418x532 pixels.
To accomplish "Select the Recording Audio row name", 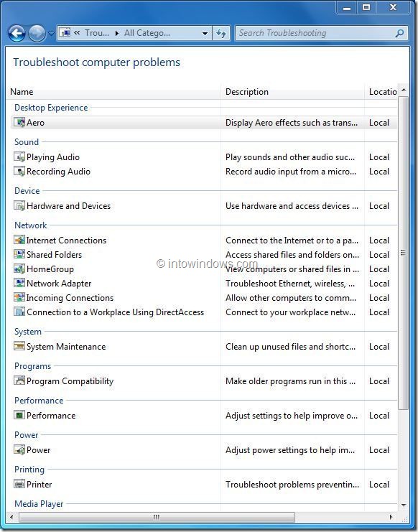I will pyautogui.click(x=58, y=172).
